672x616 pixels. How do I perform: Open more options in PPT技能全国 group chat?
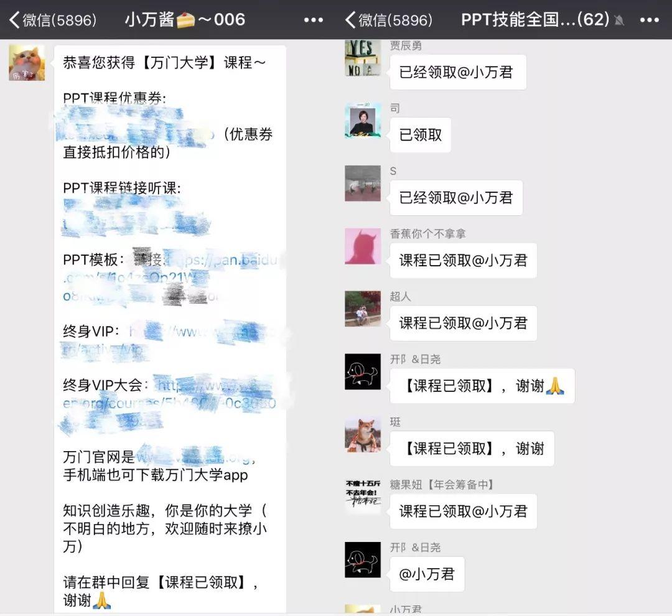(x=649, y=20)
